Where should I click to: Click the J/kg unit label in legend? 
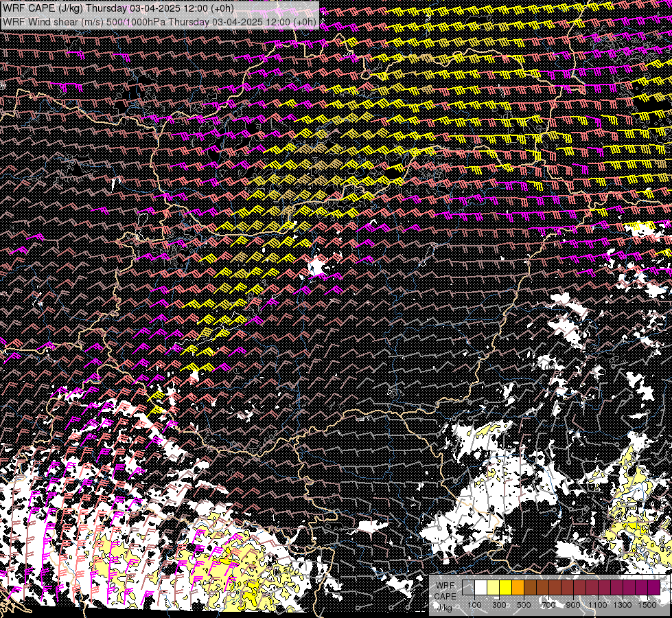[x=445, y=607]
